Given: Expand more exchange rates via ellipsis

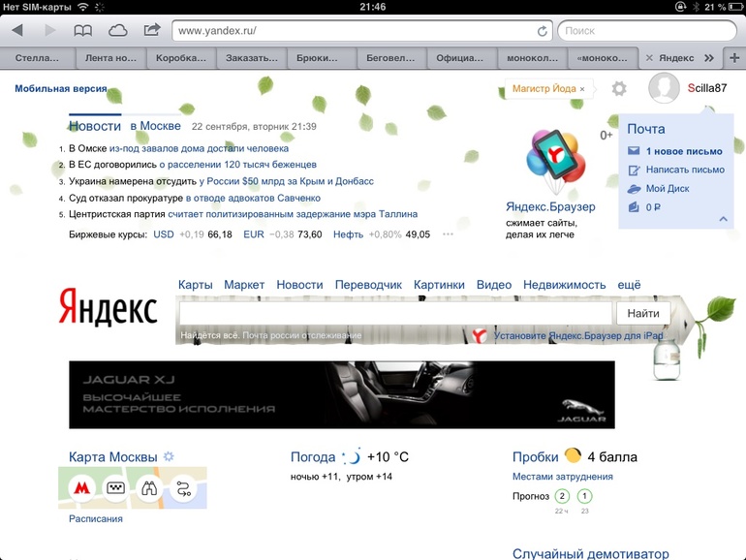Looking at the screenshot, I should pyautogui.click(x=448, y=234).
